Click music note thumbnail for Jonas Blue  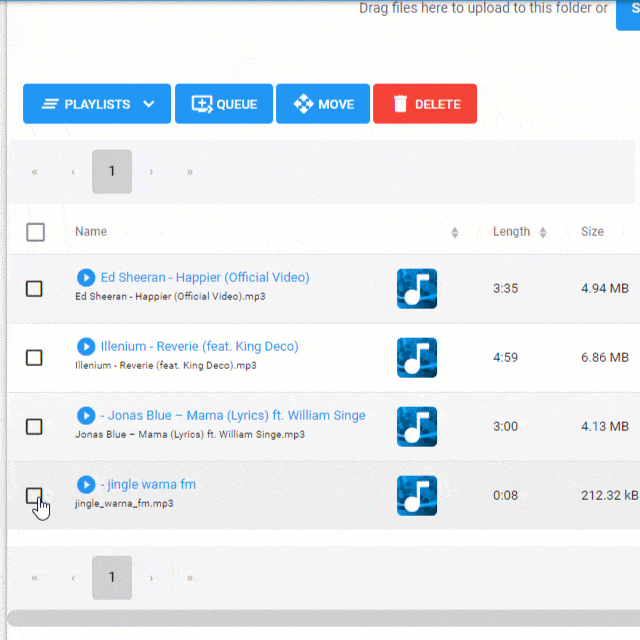(416, 426)
